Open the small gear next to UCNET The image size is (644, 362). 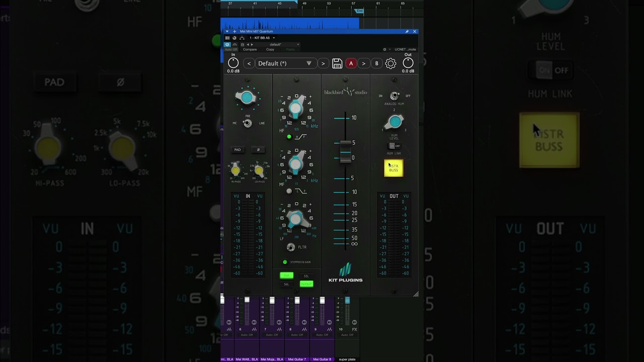point(385,49)
